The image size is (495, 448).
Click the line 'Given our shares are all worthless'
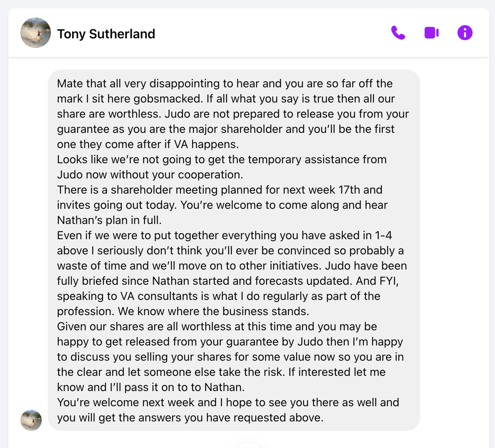click(217, 327)
